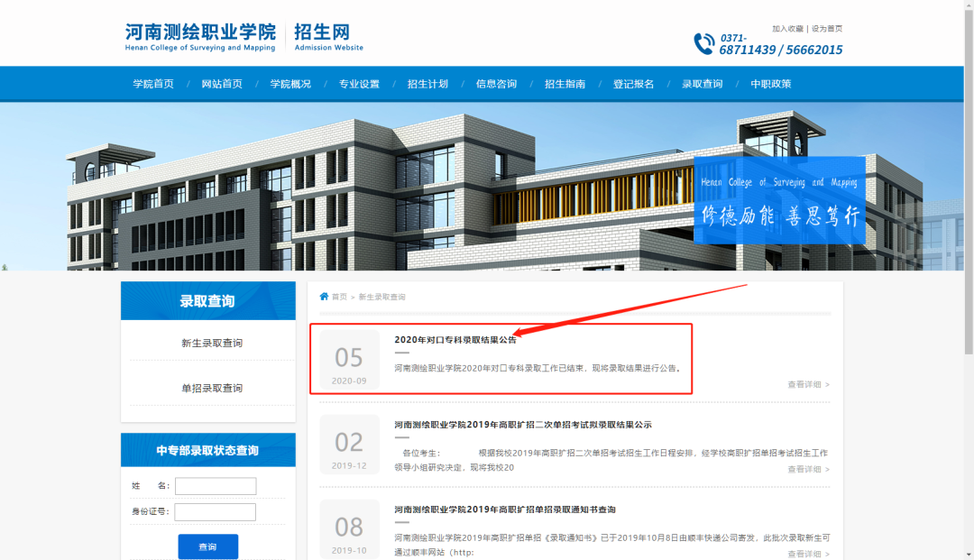Screen dimensions: 974x560
Task: Open article 2020年对口专科录取结果公告
Action: (x=455, y=340)
